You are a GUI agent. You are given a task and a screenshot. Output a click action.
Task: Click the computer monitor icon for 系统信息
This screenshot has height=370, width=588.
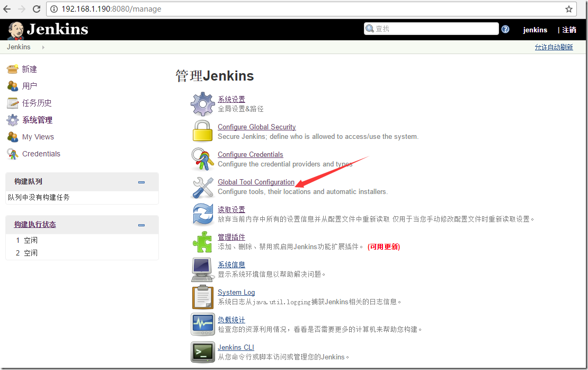click(202, 269)
